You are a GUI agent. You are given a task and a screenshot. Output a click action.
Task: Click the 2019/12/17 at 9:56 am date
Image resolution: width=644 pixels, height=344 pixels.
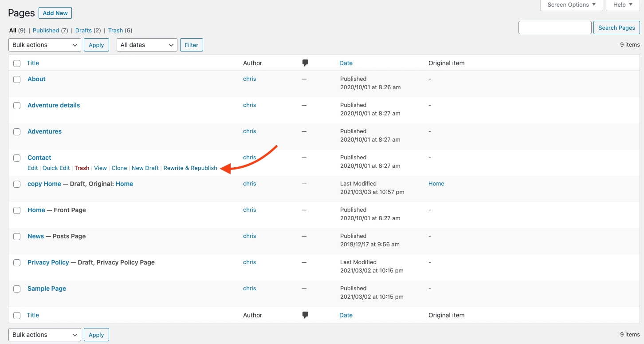[x=370, y=244]
